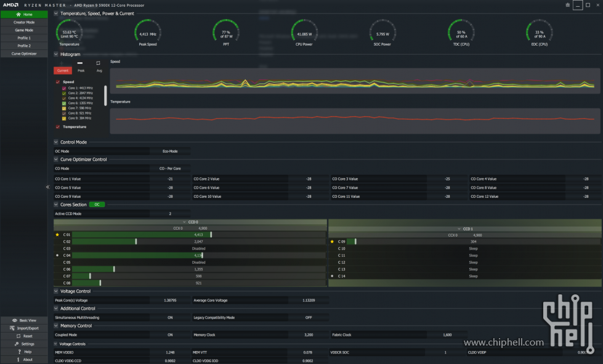The image size is (603, 364).
Task: Open the Basic View button
Action: pos(24,320)
